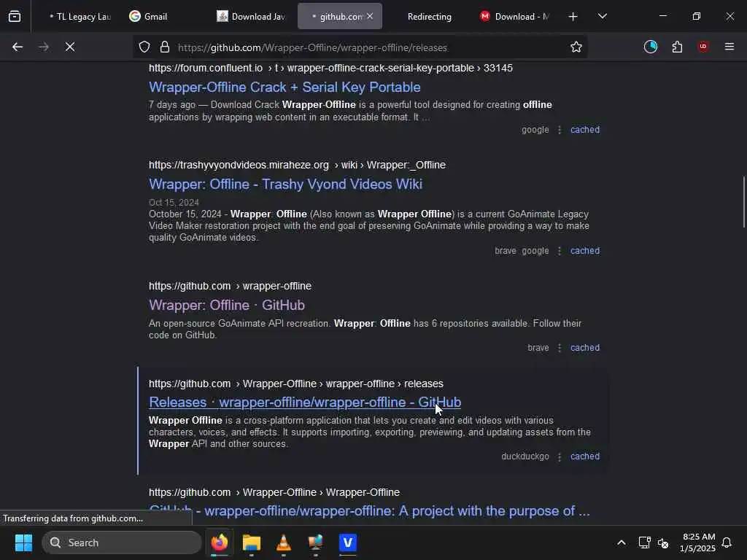Viewport: 747px width, 560px height.
Task: Click the page's vertical scrollbar thumb
Action: point(743,202)
